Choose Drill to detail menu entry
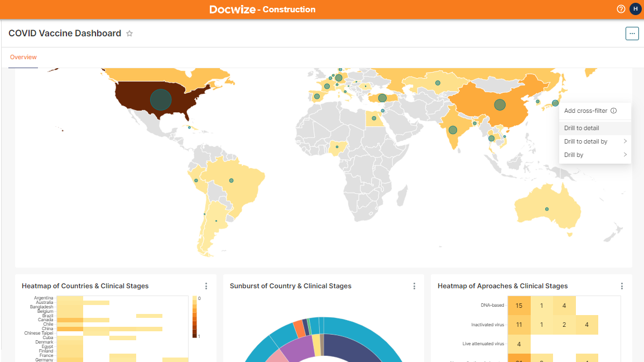 [581, 128]
